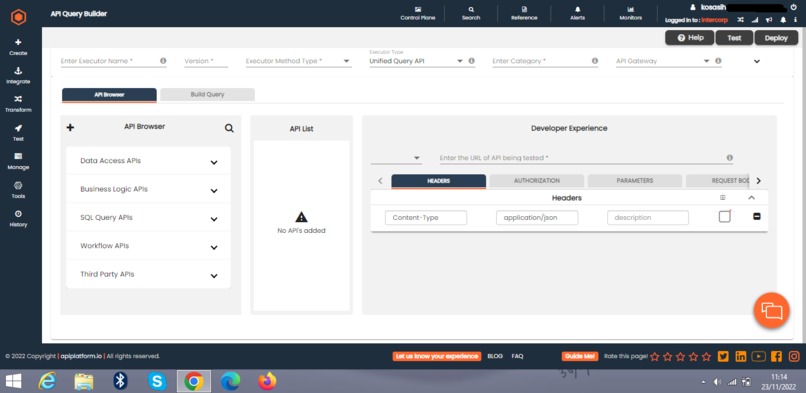Screen dimensions: 806x393
Task: Click the Enter Executor Name field
Action: pyautogui.click(x=109, y=61)
